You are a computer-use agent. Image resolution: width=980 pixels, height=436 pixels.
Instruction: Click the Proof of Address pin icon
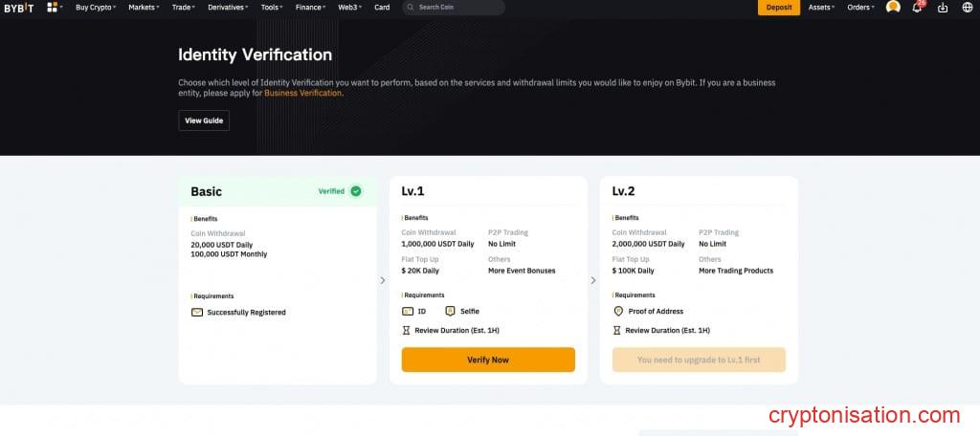[618, 312]
